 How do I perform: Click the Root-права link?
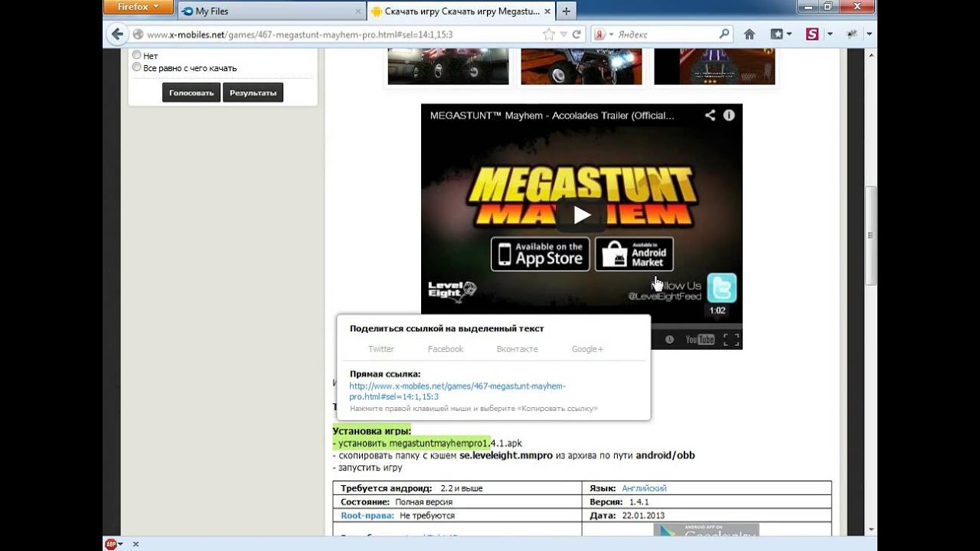tap(367, 516)
